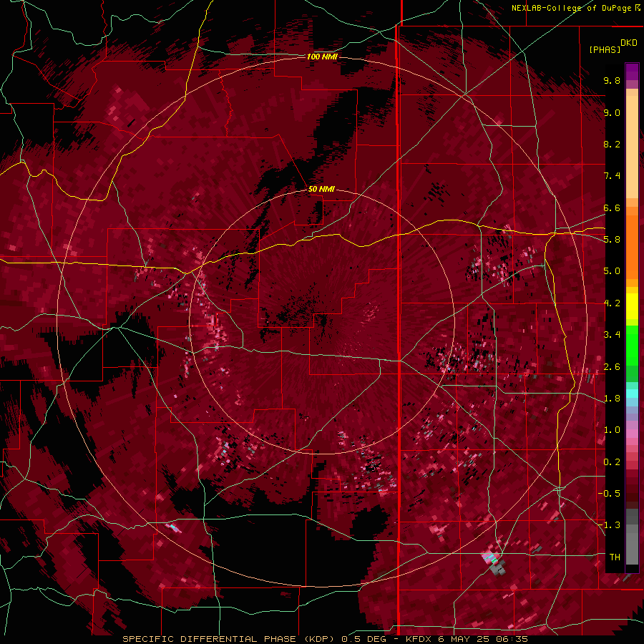Screen dimensions: 644x644
Task: Pick the cyan band of the color bar
Action: (x=632, y=394)
